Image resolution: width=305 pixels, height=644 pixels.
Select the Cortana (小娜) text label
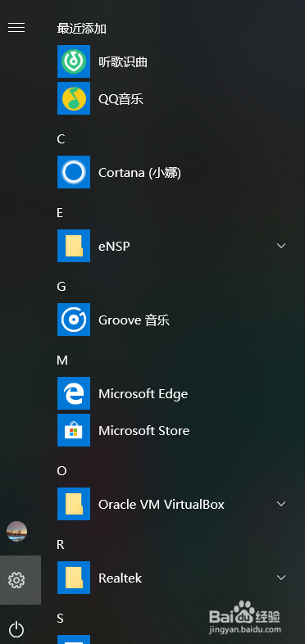[139, 173]
